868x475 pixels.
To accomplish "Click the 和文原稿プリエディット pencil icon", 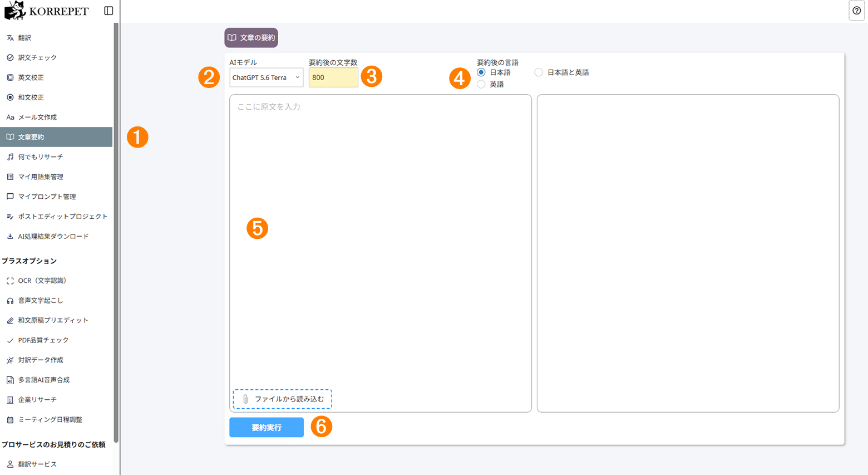I will click(10, 321).
